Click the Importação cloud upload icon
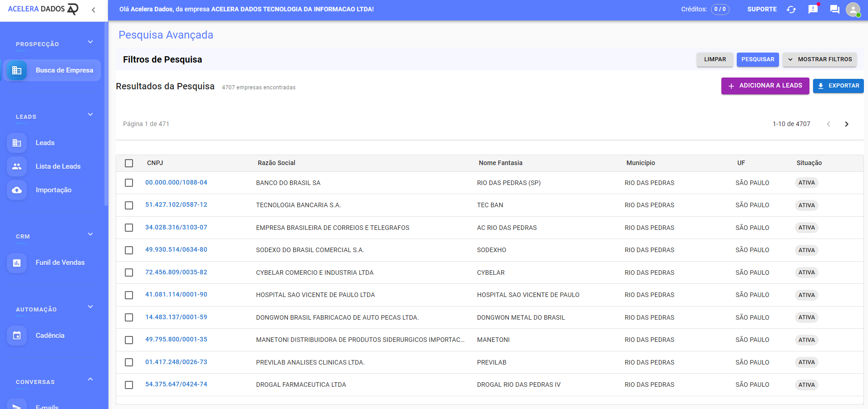The height and width of the screenshot is (409, 868). coord(17,190)
